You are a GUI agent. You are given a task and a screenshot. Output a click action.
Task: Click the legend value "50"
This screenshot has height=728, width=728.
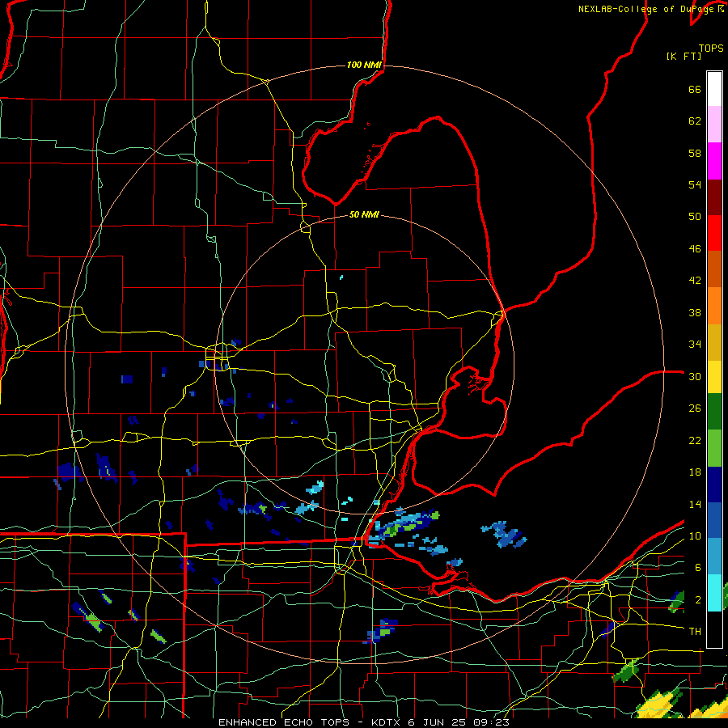(695, 217)
